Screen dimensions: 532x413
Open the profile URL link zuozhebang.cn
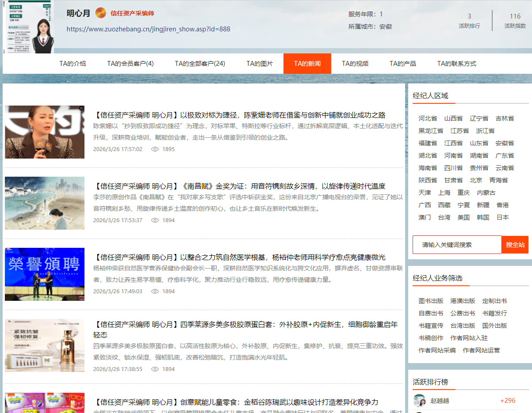pos(148,29)
